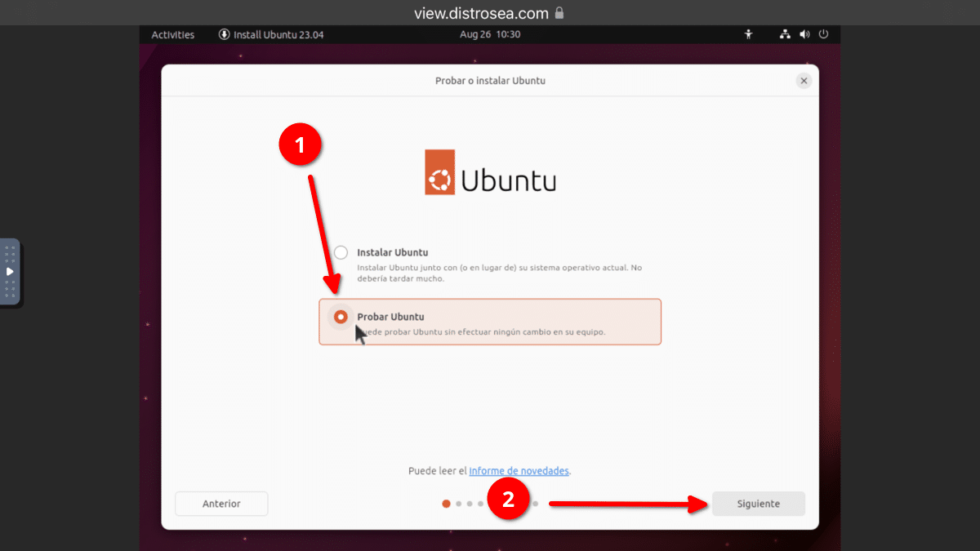Screen dimensions: 980x551
Task: Click the browser address view.distrosea.com
Action: click(481, 13)
